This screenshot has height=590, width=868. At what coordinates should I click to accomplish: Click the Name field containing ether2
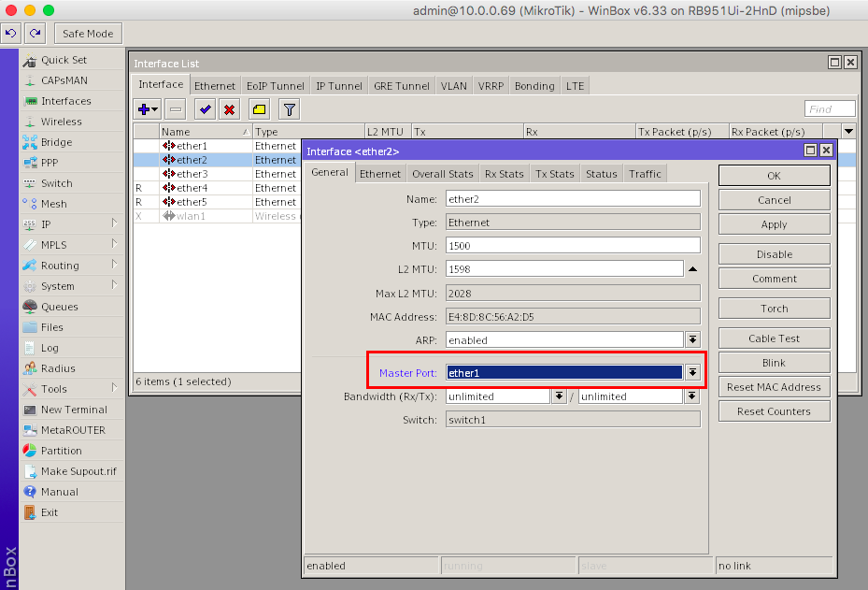(x=573, y=199)
